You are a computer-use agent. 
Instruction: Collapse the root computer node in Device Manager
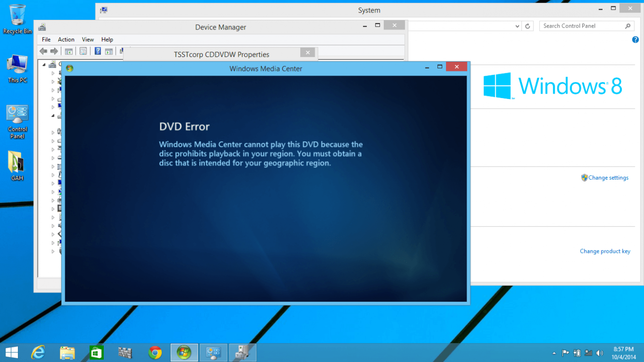[x=44, y=64]
